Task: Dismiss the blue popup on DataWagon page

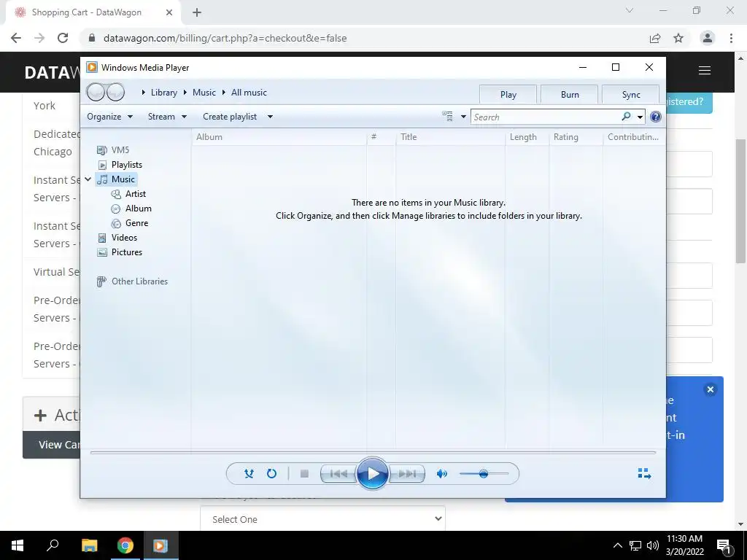Action: pyautogui.click(x=711, y=389)
